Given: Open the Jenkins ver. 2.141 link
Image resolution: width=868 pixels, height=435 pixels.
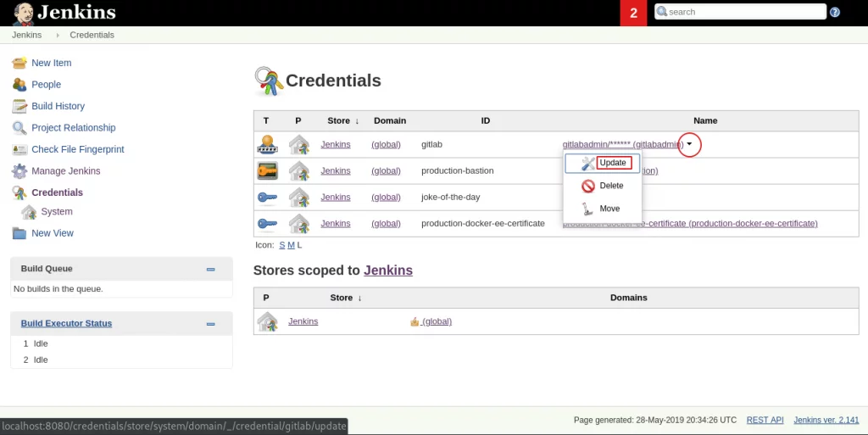Looking at the screenshot, I should coord(826,420).
